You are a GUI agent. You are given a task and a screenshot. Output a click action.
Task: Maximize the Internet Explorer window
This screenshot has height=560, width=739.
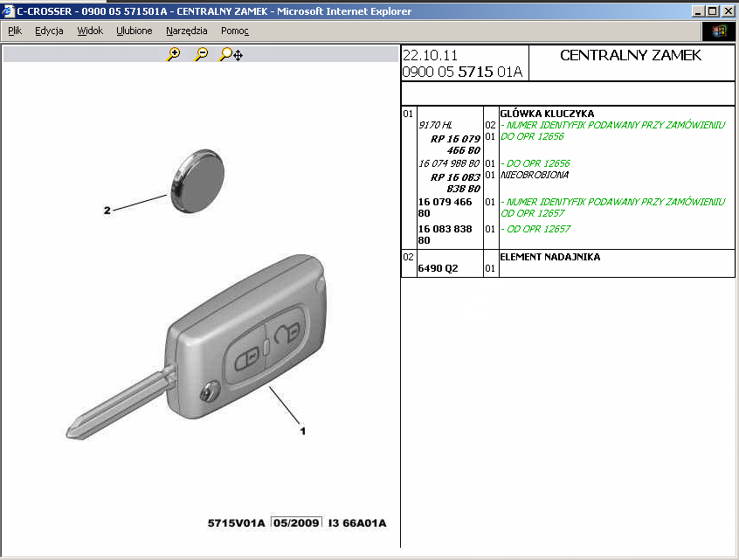pos(713,10)
